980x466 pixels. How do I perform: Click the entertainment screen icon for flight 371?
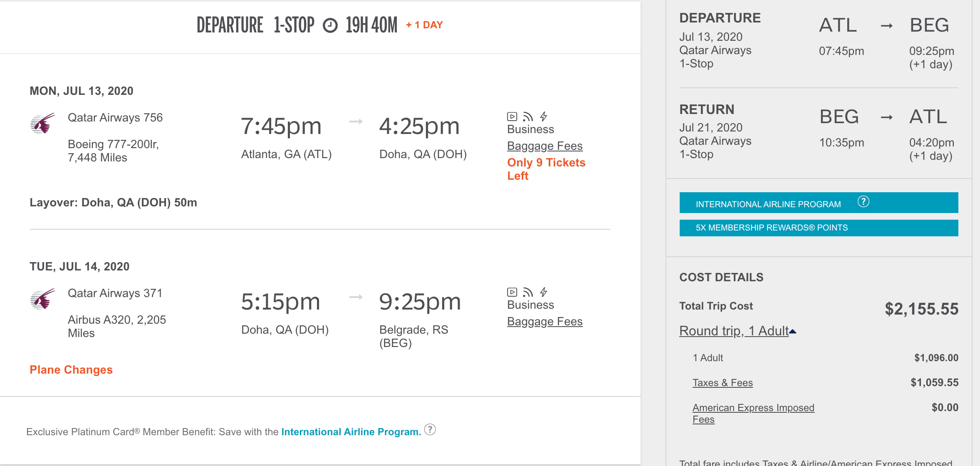click(x=512, y=292)
